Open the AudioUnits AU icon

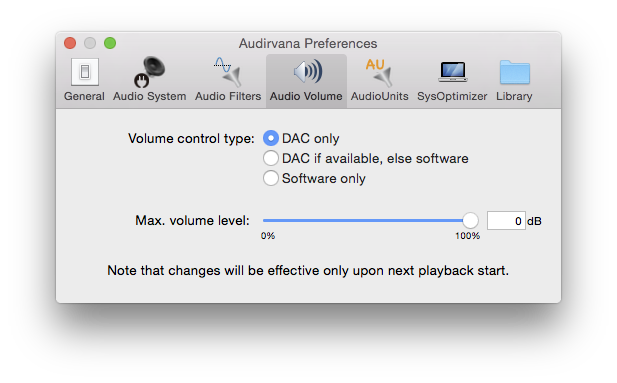379,72
